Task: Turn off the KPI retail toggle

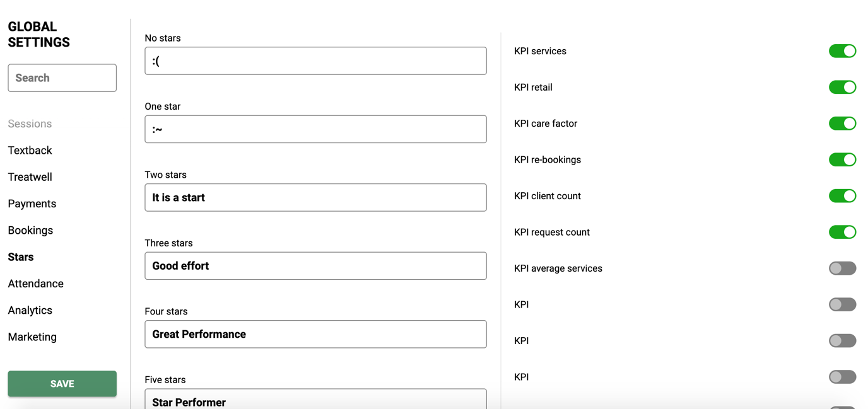Action: tap(843, 87)
